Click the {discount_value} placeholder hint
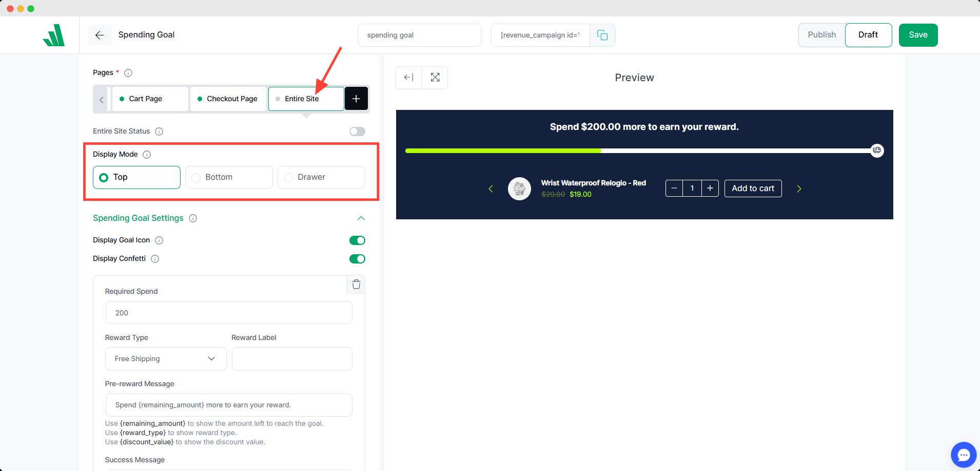The width and height of the screenshot is (980, 471). point(147,442)
